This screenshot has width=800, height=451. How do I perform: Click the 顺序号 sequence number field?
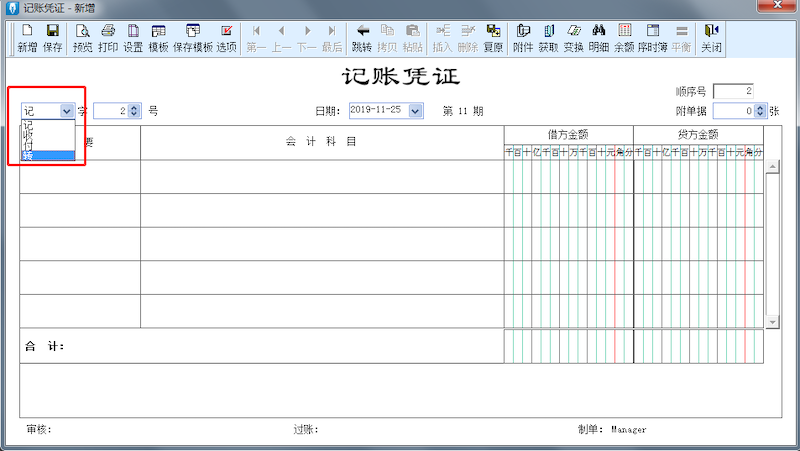(x=733, y=91)
